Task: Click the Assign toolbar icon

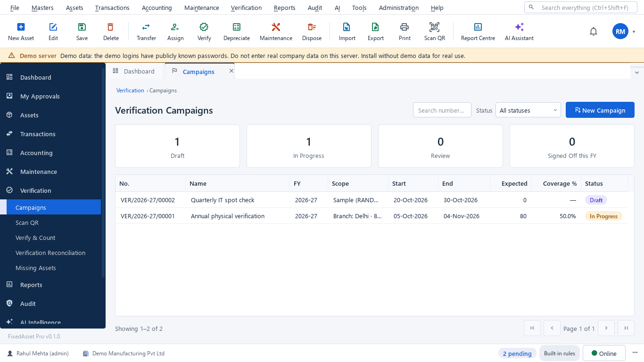Action: click(175, 32)
